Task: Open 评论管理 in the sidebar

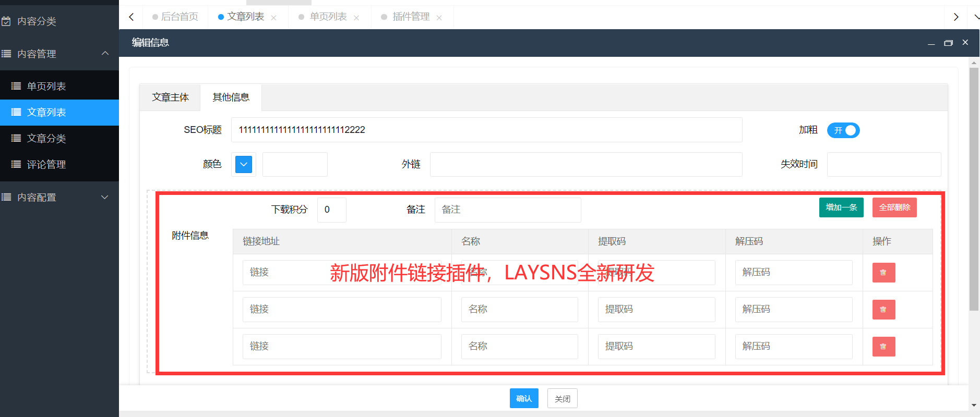Action: (x=59, y=165)
